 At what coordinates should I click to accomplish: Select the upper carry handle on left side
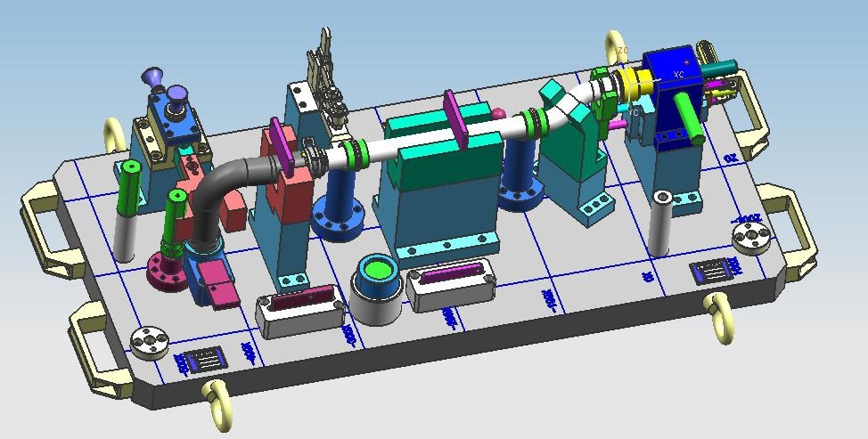coord(51,229)
